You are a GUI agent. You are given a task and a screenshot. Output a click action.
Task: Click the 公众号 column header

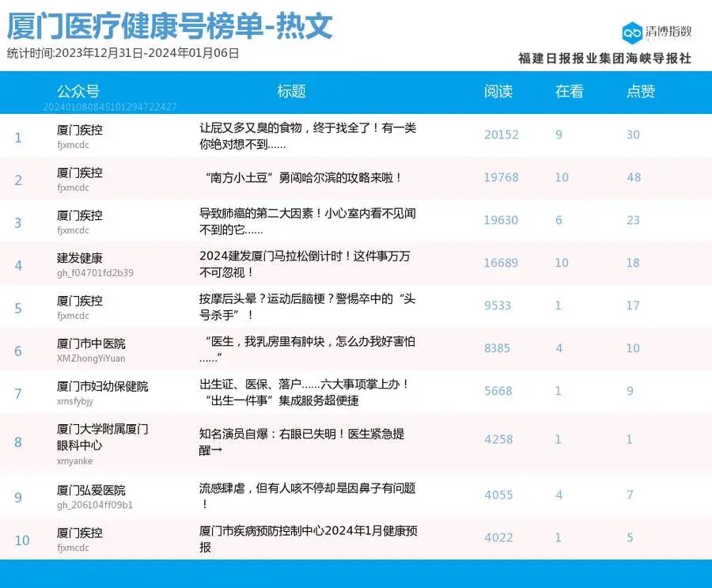coord(74,92)
